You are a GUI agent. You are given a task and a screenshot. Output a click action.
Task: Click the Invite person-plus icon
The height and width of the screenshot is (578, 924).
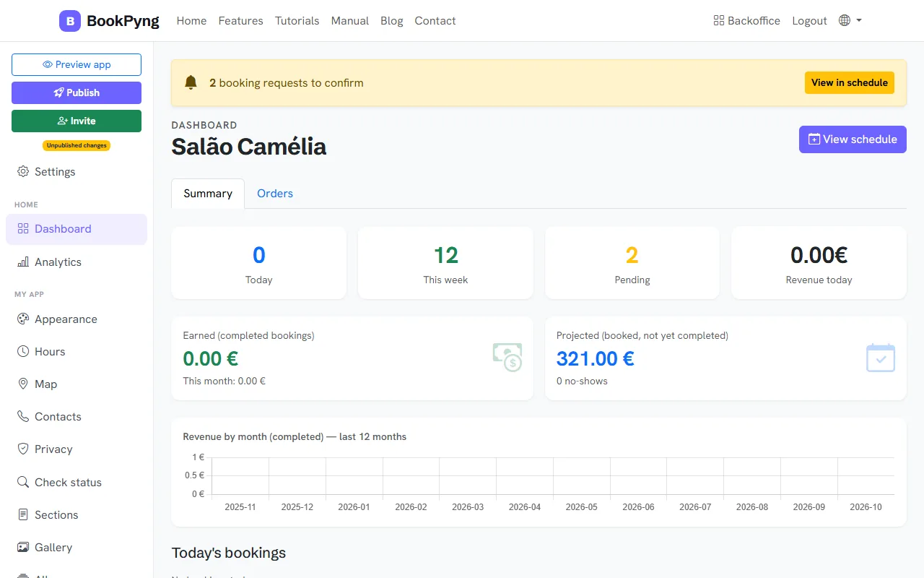coord(63,121)
